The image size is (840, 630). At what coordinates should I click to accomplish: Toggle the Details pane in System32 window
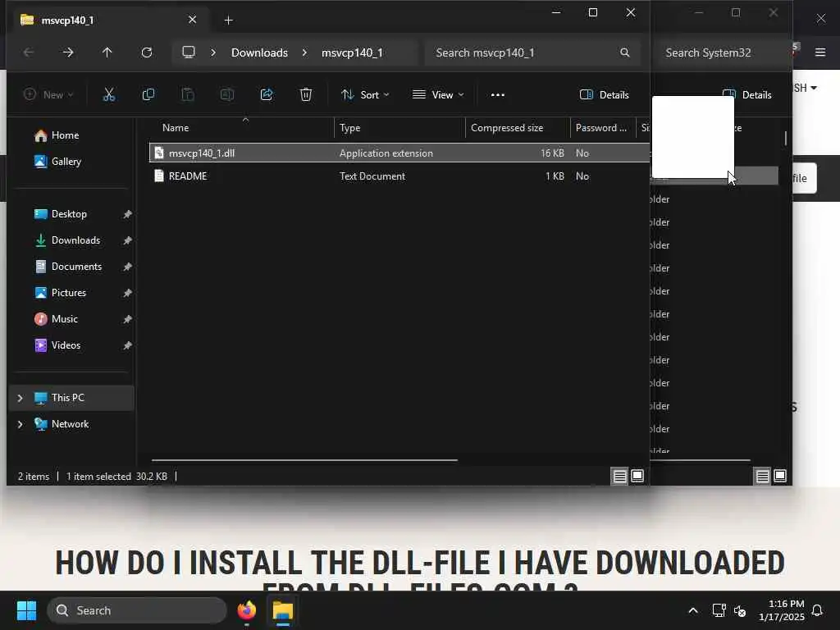click(x=747, y=95)
